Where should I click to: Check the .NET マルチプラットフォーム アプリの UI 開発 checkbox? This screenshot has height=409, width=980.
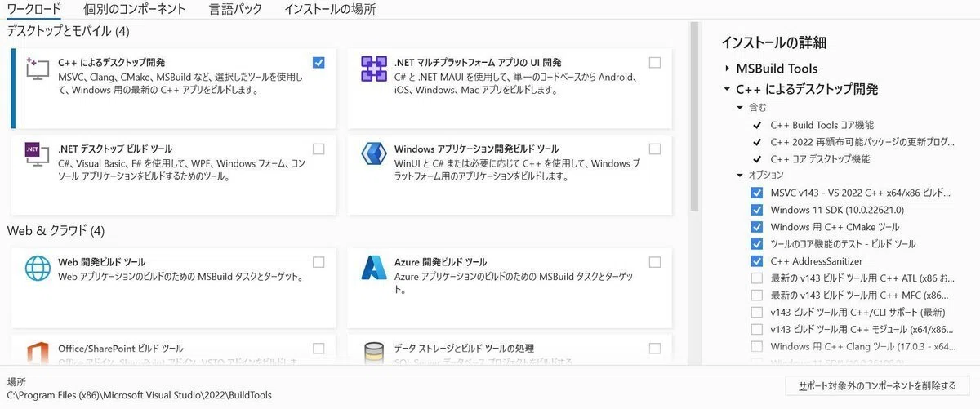(655, 63)
